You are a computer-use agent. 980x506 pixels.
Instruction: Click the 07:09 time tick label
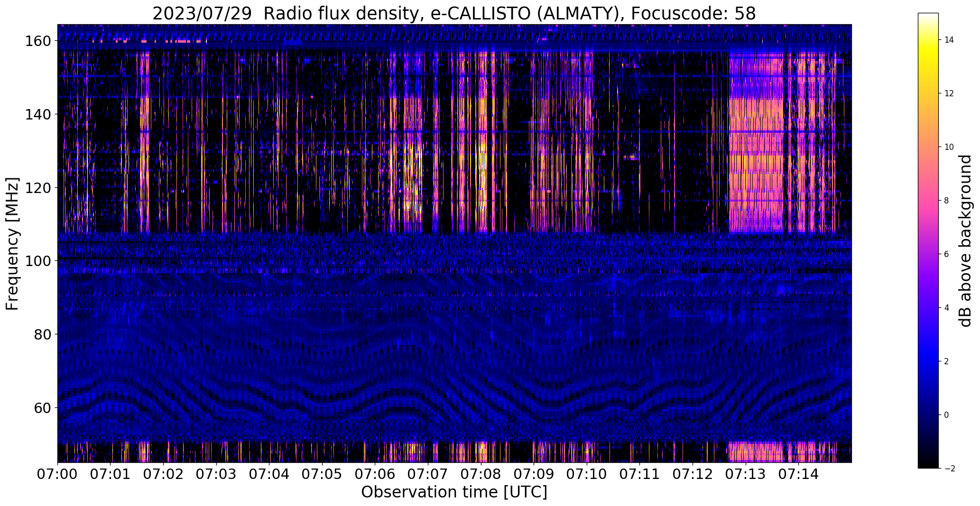[534, 474]
